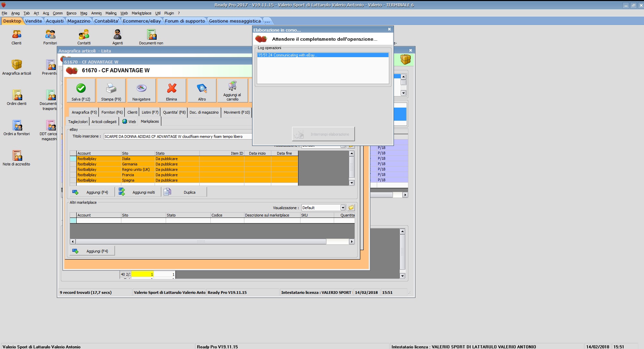The width and height of the screenshot is (644, 349).
Task: Select the Anagrafica (F5) tab
Action: [x=84, y=112]
